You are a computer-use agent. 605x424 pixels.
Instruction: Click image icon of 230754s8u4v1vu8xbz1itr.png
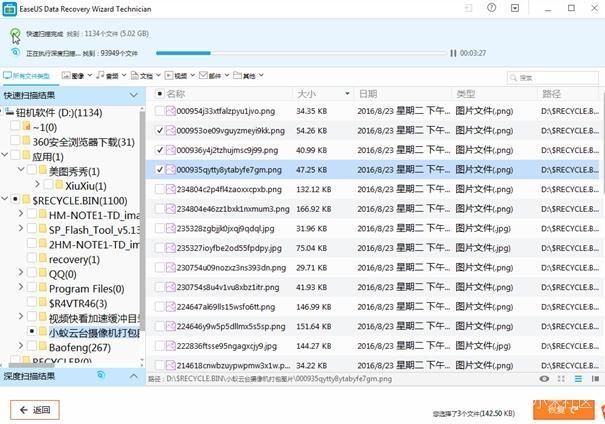pyautogui.click(x=171, y=287)
